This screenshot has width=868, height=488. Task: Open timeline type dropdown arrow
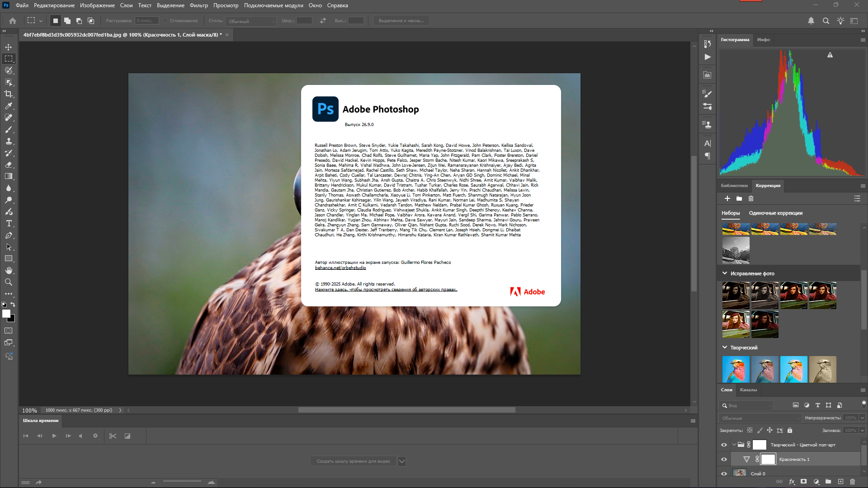click(402, 461)
